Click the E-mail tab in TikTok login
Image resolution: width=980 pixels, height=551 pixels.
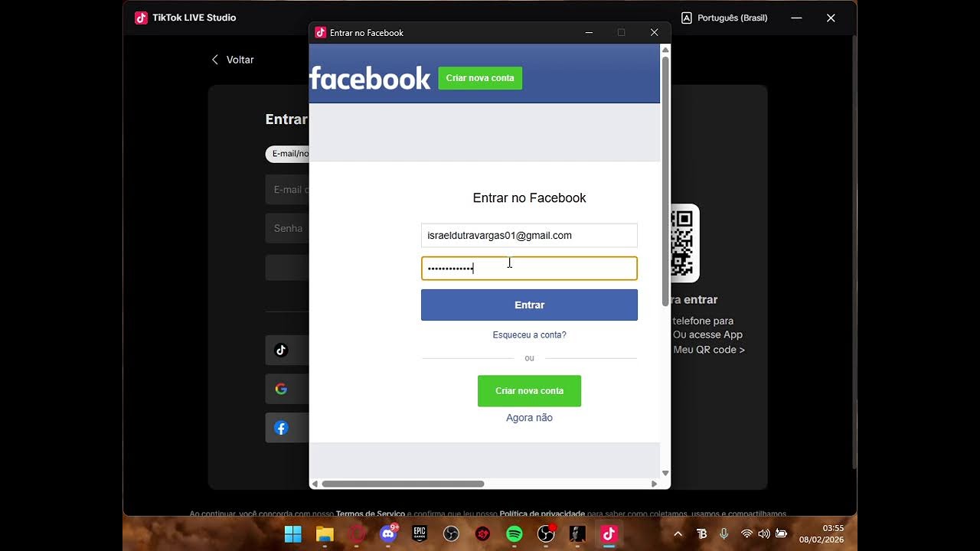[288, 154]
